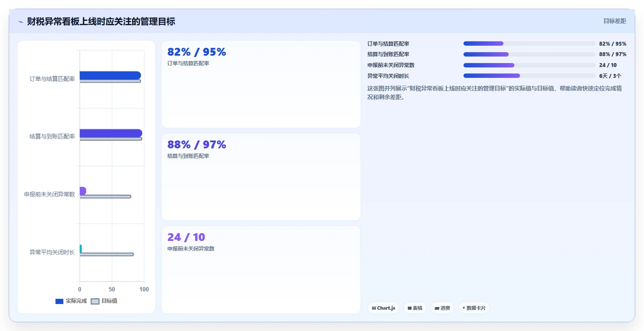Toggle the 实际完成 legend swatch
This screenshot has height=331, width=644.
click(59, 301)
